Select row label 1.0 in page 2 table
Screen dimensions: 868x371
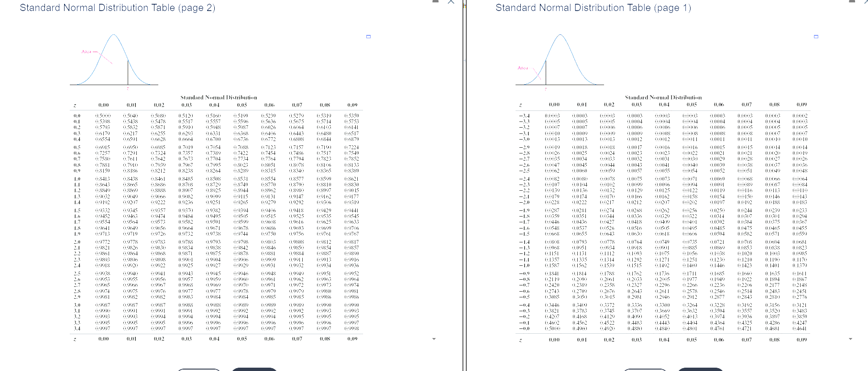(77, 179)
